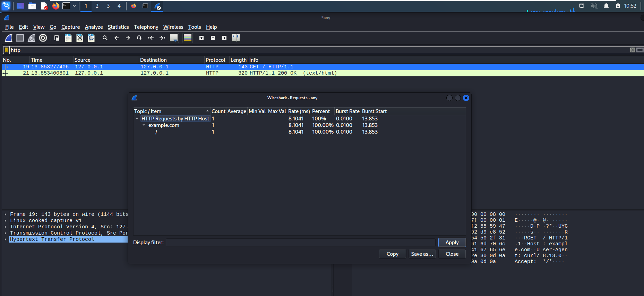644x296 pixels.
Task: Open capture options gear icon
Action: pos(43,38)
